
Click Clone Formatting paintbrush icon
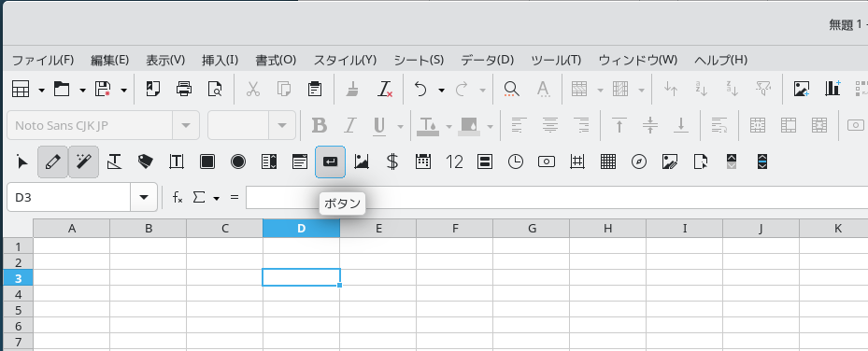352,89
